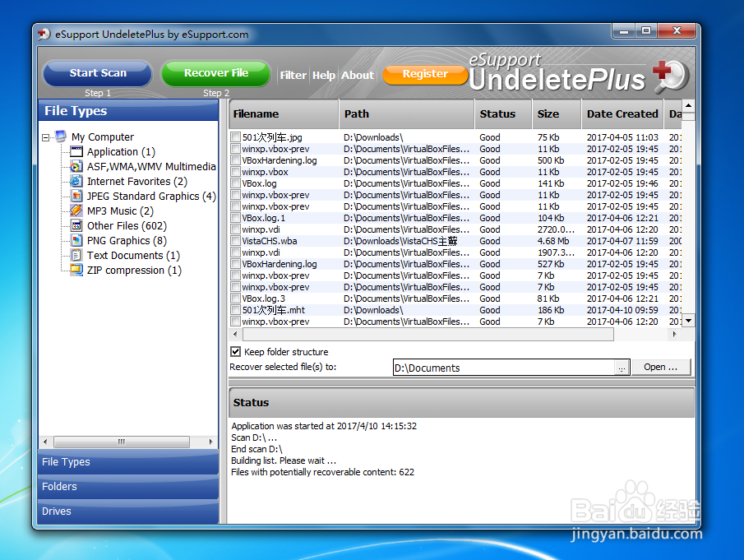Check the VBox.log (141 Kb) checkbox
Image resolution: width=744 pixels, height=560 pixels.
click(235, 183)
